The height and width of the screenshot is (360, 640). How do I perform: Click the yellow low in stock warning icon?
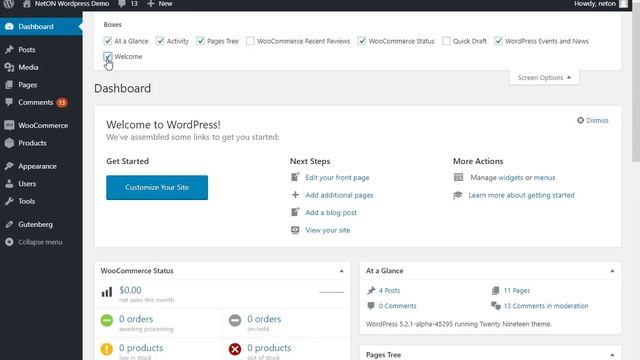pos(107,349)
